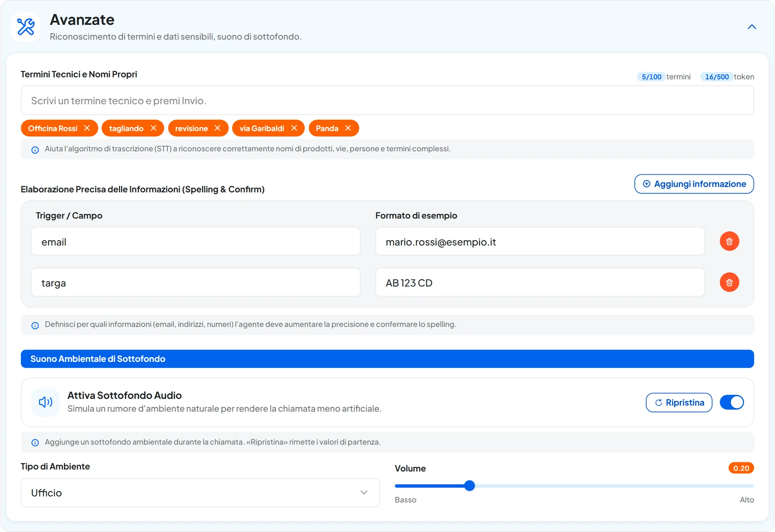Click the Volume slider handle
775x532 pixels.
pos(469,486)
